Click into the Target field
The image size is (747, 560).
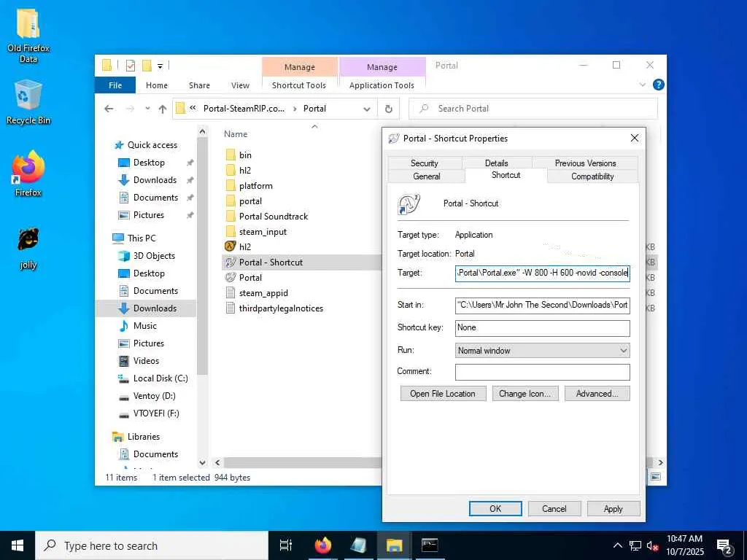pos(543,273)
